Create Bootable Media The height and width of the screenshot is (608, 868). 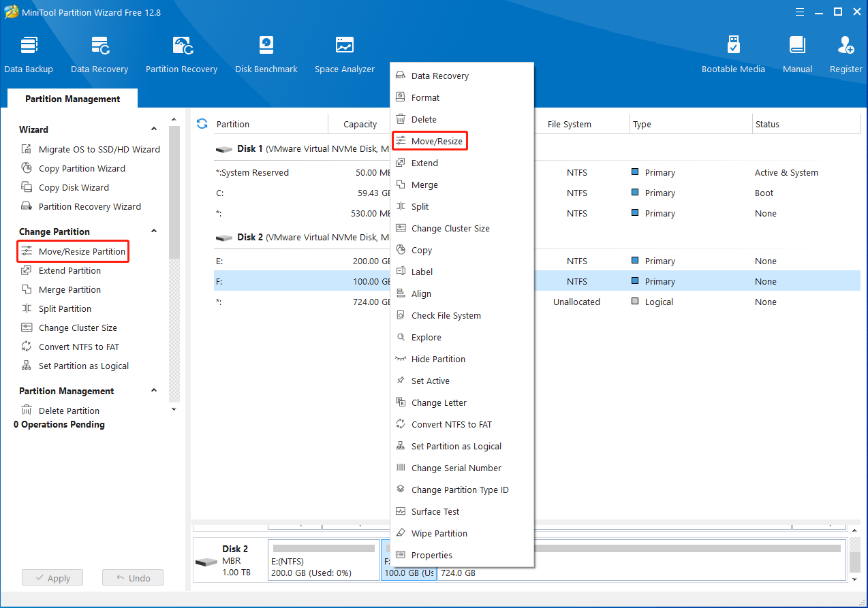(733, 54)
